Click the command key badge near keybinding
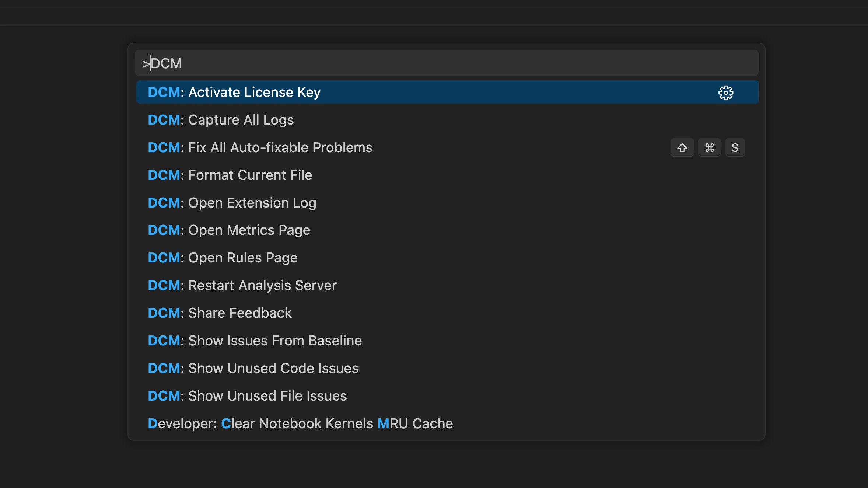The width and height of the screenshot is (868, 488). pyautogui.click(x=709, y=147)
